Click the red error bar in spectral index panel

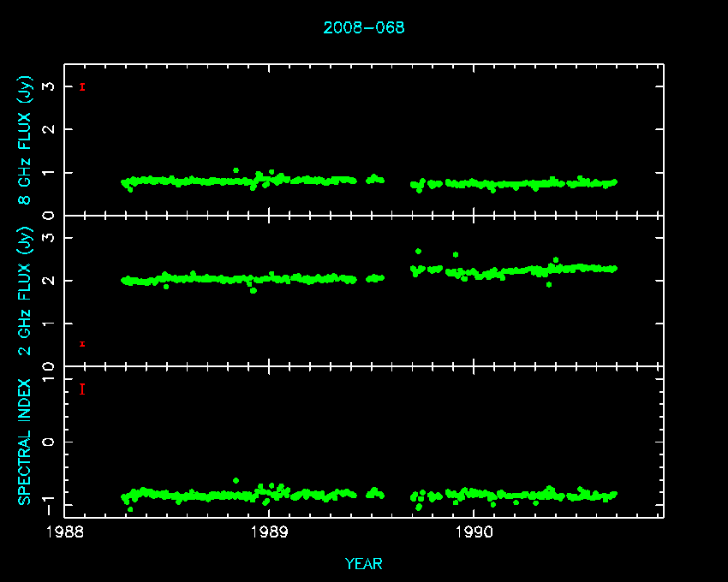click(x=82, y=389)
